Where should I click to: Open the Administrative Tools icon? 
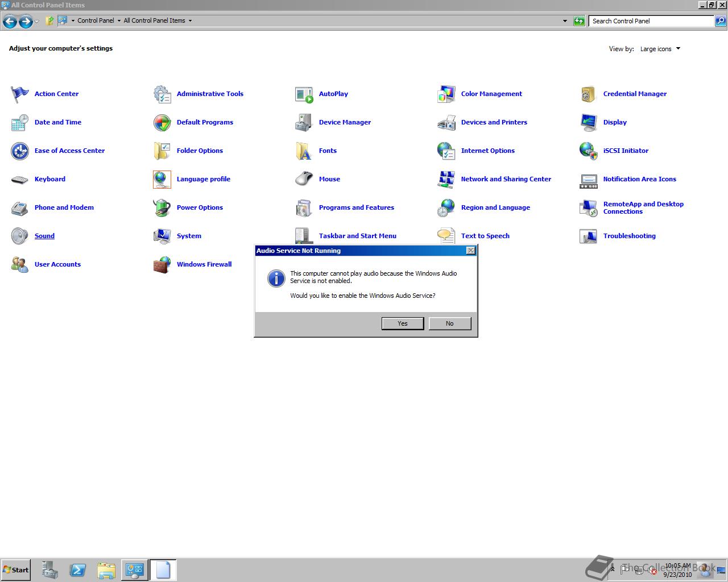(x=162, y=94)
